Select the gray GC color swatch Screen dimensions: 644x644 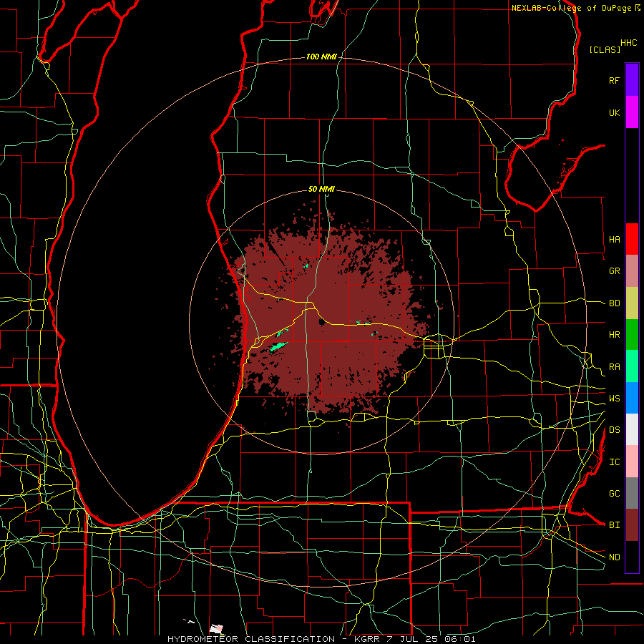pos(632,493)
